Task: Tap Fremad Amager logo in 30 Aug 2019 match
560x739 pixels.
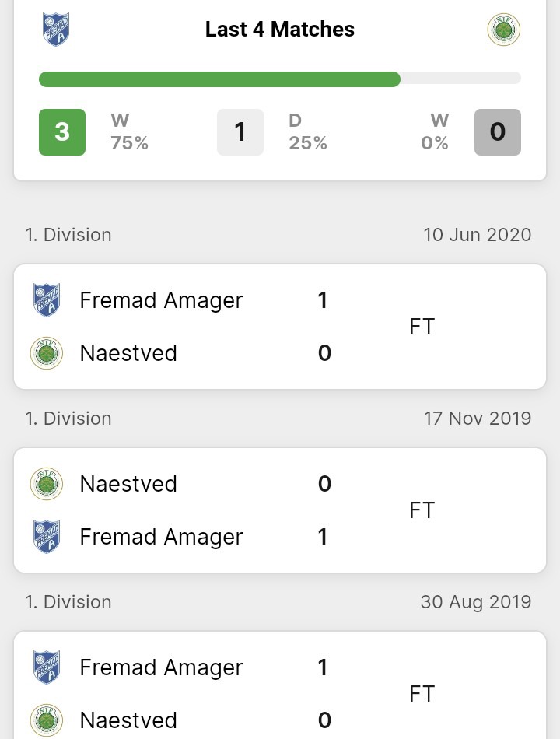Action: pyautogui.click(x=47, y=667)
